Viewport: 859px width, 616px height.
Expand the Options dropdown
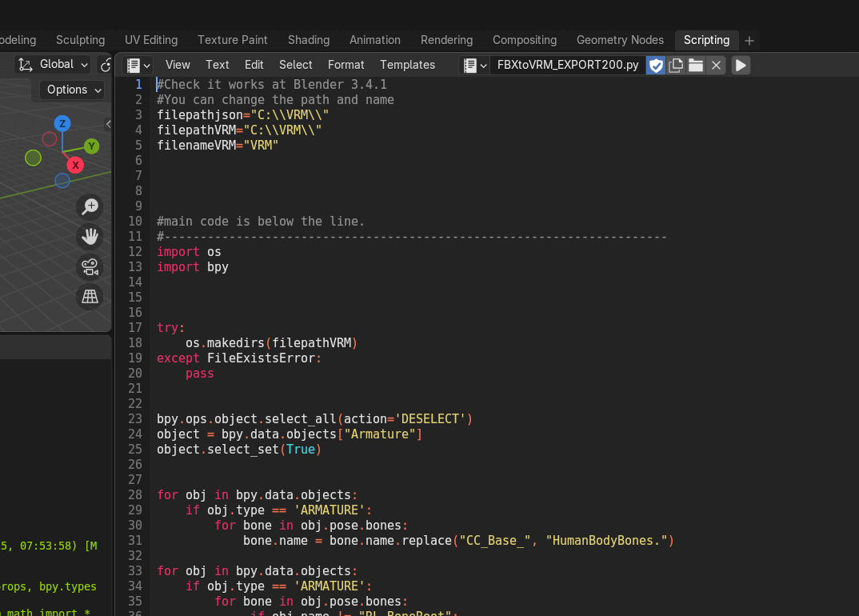tap(74, 90)
